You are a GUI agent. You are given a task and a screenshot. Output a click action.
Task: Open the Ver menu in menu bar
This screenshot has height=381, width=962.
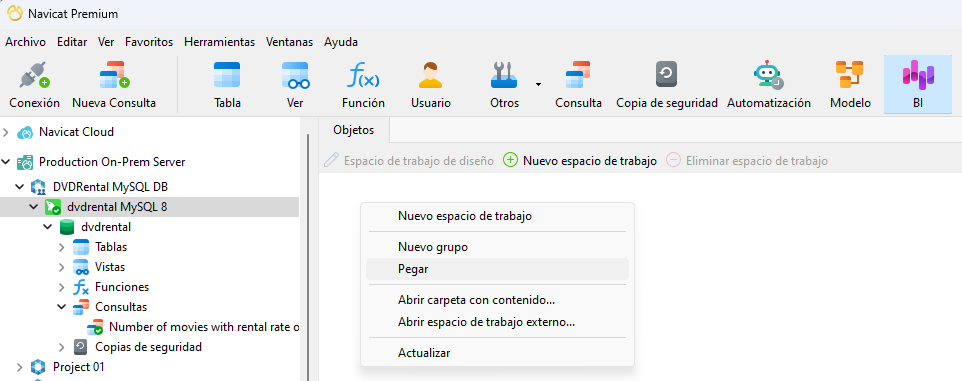106,42
